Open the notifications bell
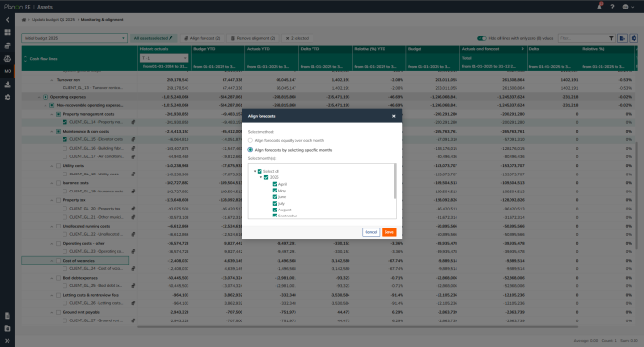Screen dimensions: 644x347 pos(599,7)
